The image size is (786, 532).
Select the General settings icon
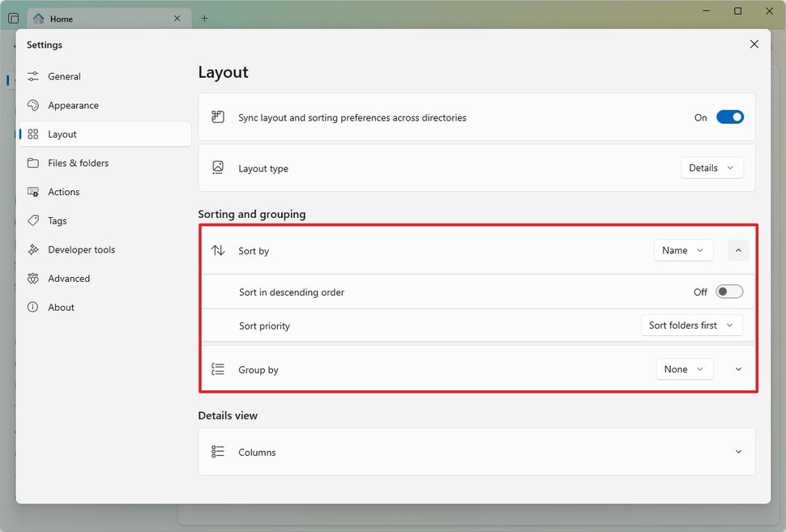pyautogui.click(x=33, y=76)
